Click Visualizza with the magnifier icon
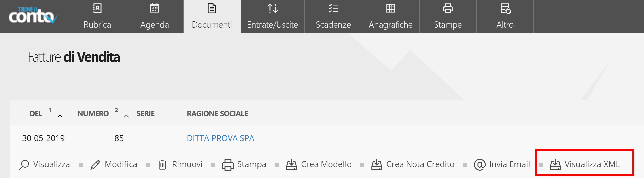The height and width of the screenshot is (178, 644). click(x=45, y=164)
